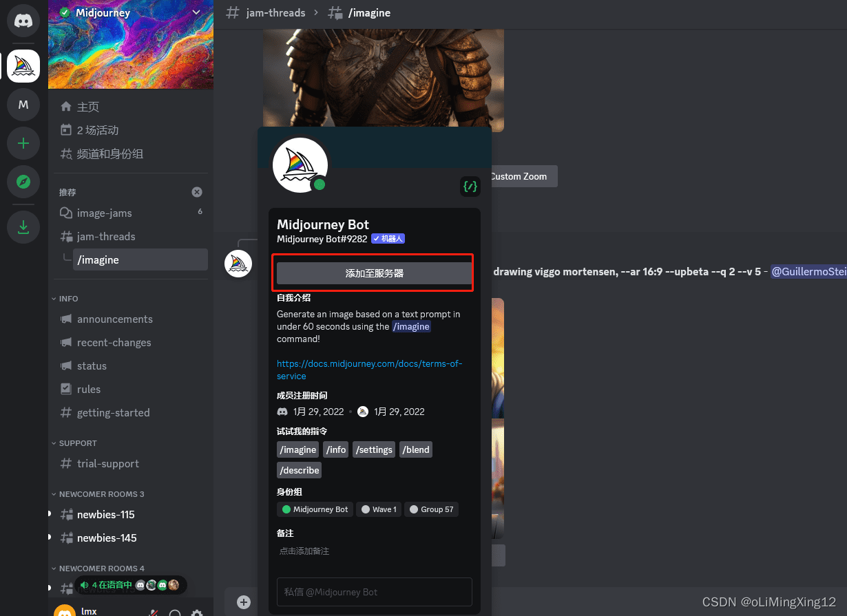Viewport: 847px width, 616px height.
Task: Download apps with the green arrow icon
Action: [23, 226]
